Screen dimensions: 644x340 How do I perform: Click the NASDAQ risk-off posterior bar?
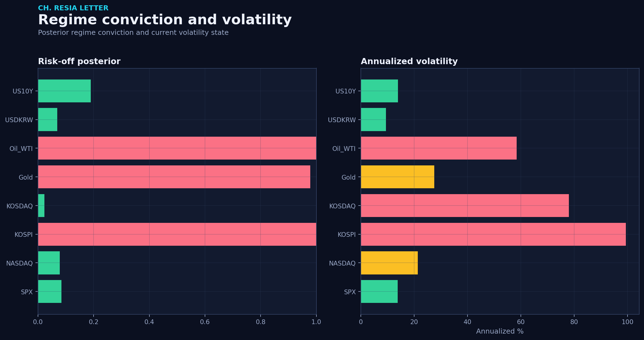pos(49,263)
